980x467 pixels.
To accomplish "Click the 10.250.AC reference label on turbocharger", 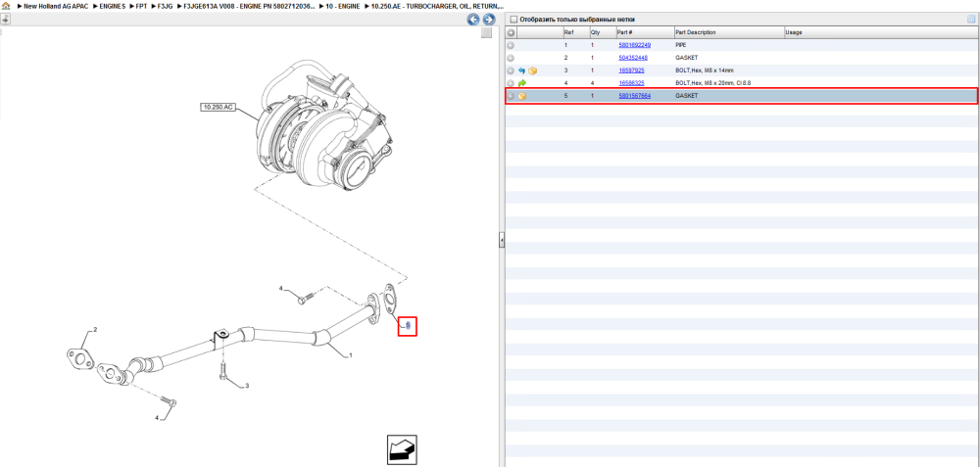I will pos(218,108).
